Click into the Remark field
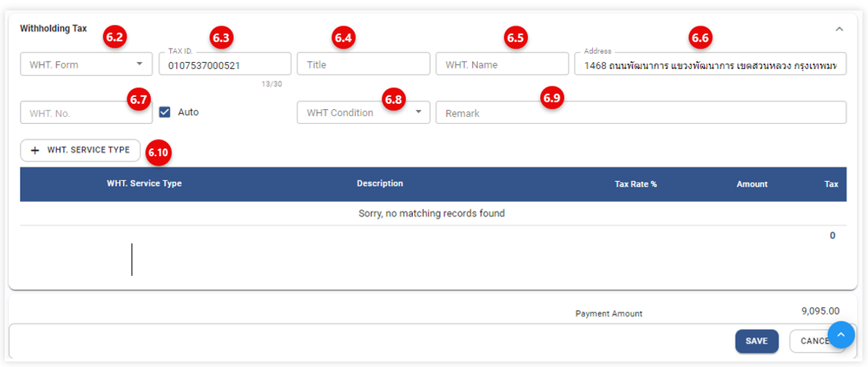This screenshot has width=868, height=367. click(x=640, y=113)
